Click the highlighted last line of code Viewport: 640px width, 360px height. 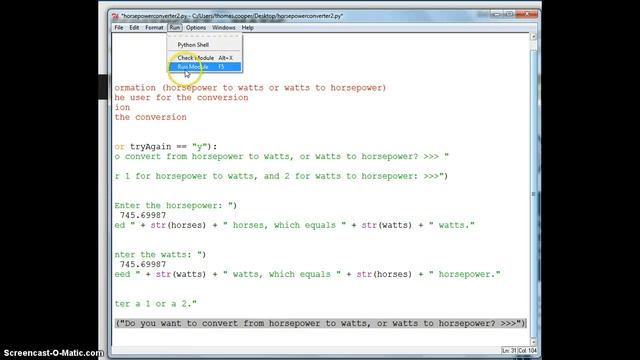[321, 324]
